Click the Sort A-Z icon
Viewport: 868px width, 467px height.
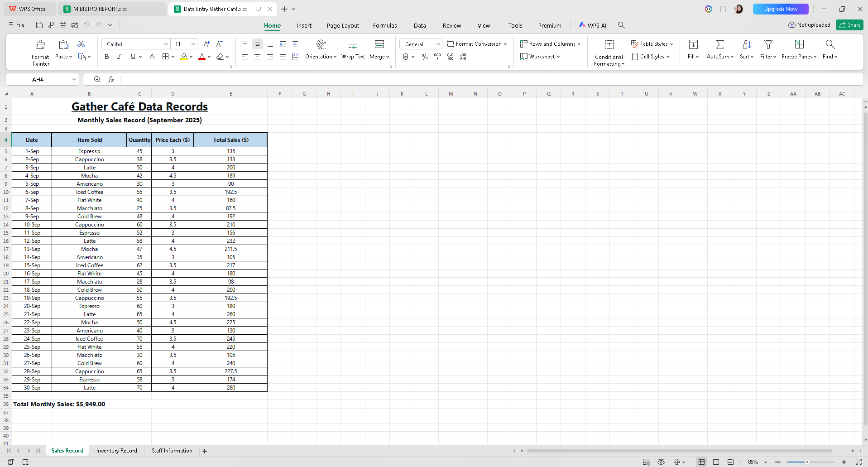tap(747, 44)
